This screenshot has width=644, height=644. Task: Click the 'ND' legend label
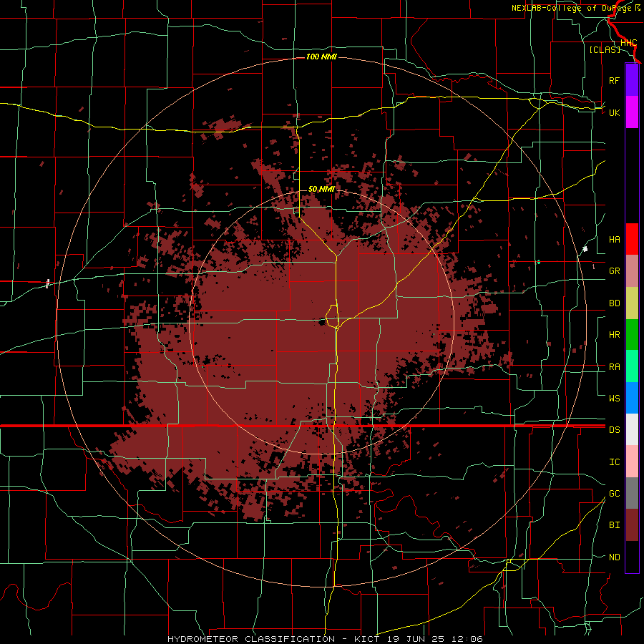614,557
